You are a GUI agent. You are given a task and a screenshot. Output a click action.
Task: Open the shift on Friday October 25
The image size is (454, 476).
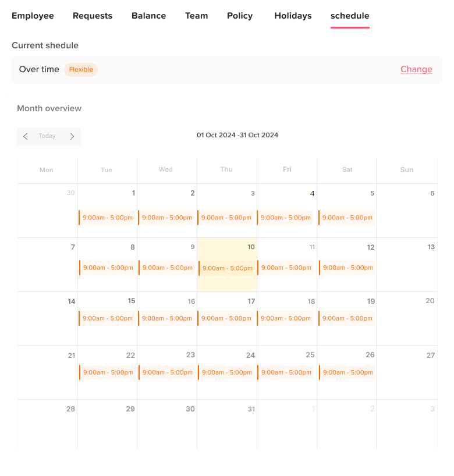pos(286,372)
